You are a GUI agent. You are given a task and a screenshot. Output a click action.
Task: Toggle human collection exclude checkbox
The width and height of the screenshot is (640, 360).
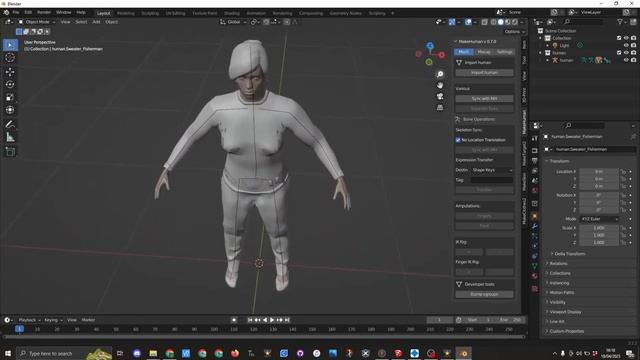[x=619, y=53]
